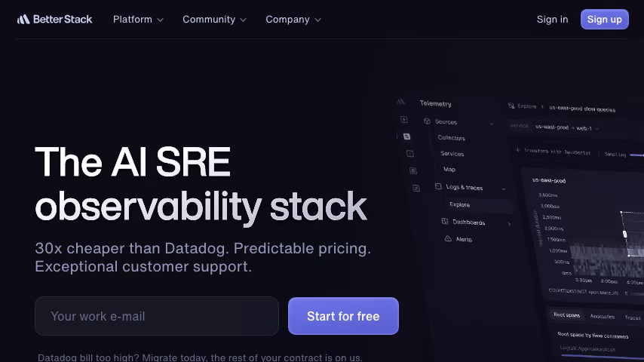The image size is (644, 362).
Task: Select Services in the Telemetry sidebar
Action: click(x=452, y=153)
